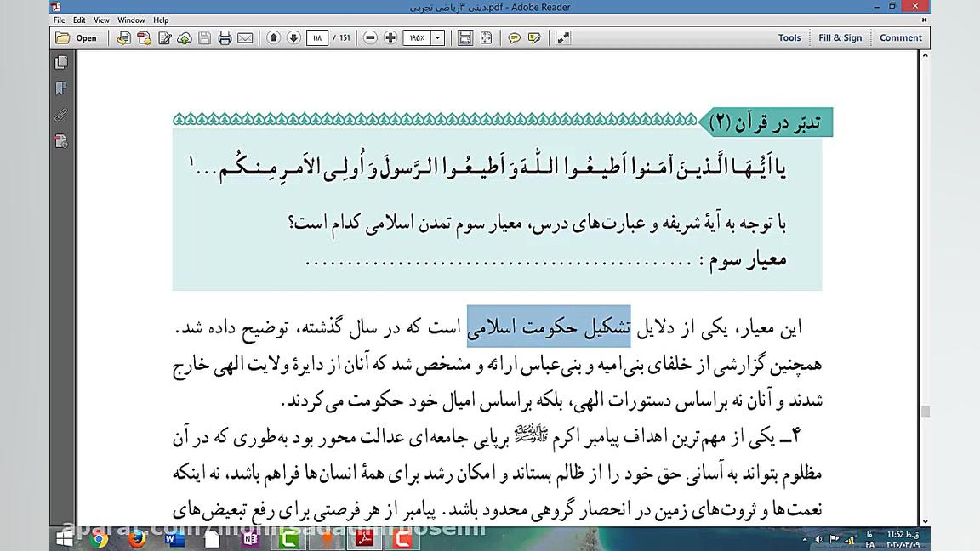Open zoom level dropdown arrow
The width and height of the screenshot is (980, 551).
pyautogui.click(x=437, y=38)
